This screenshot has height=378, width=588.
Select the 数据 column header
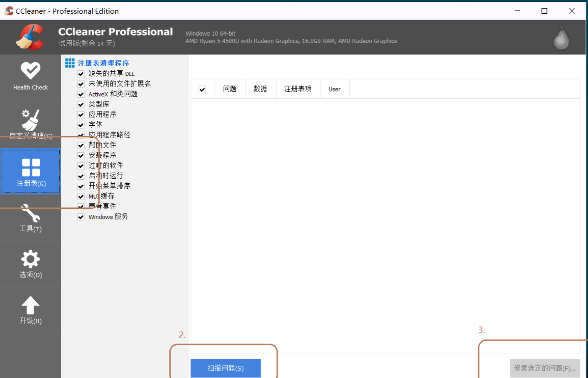(261, 89)
